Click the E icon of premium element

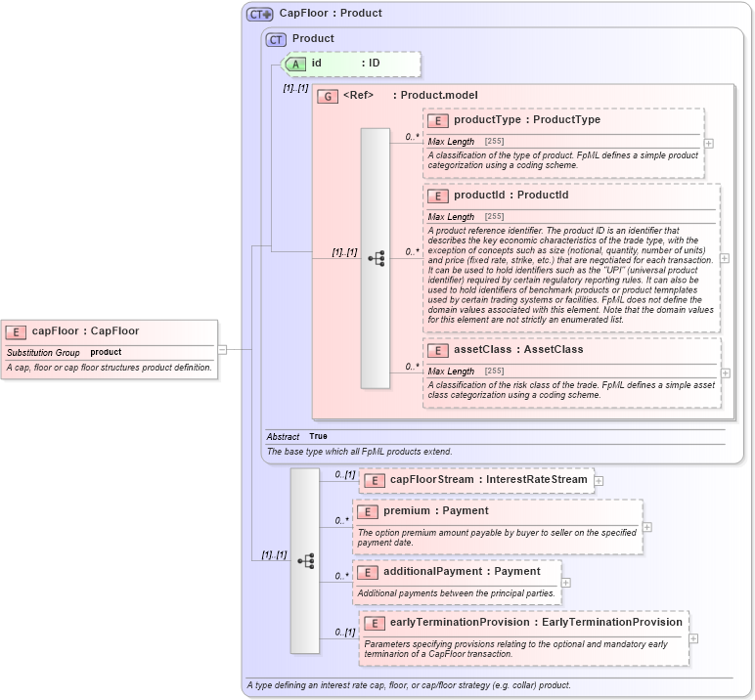point(368,511)
